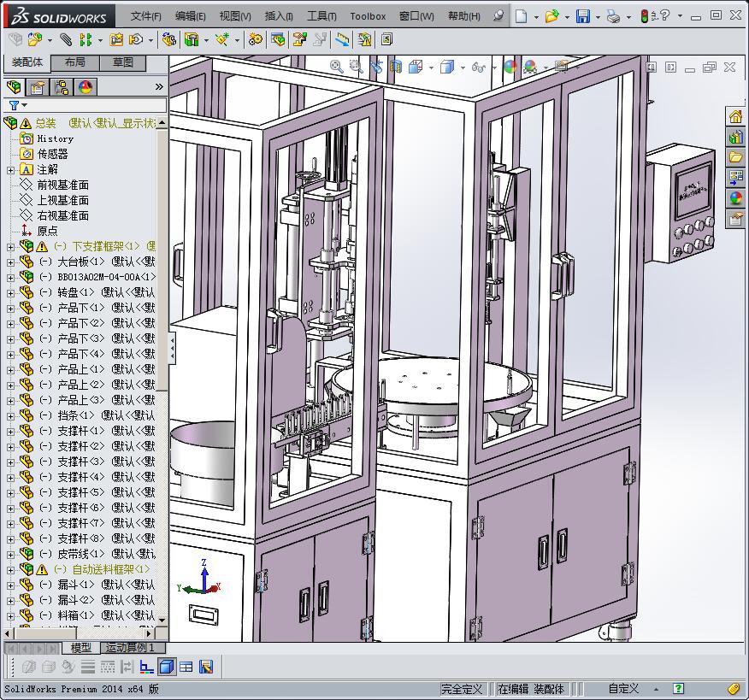The width and height of the screenshot is (749, 700).
Task: Open the 插入(I) menu
Action: point(279,16)
